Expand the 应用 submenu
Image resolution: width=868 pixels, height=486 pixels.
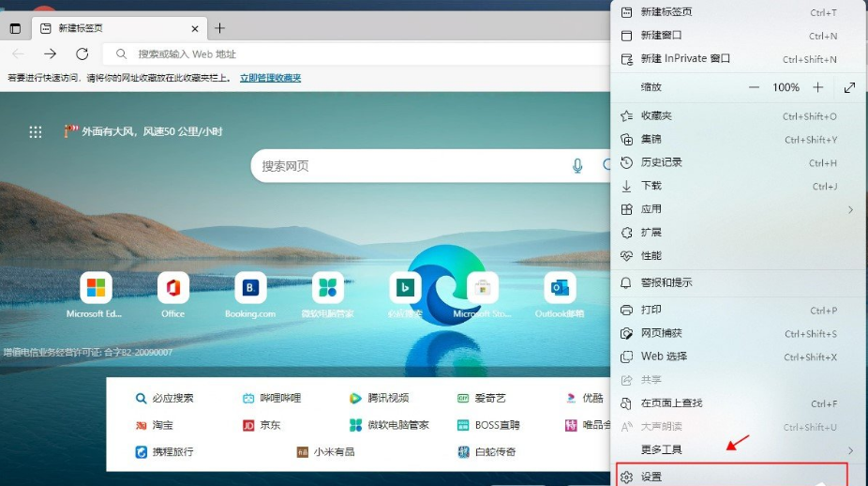coord(738,209)
